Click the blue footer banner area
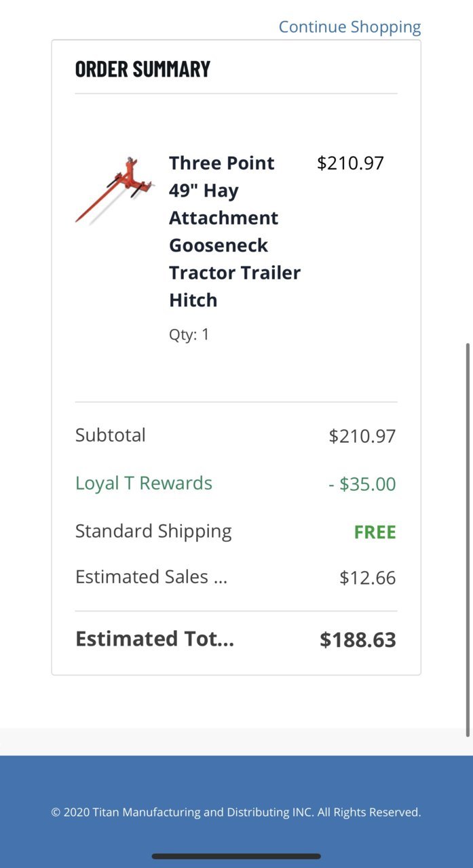Viewport: 473px width, 868px height. coord(236,812)
